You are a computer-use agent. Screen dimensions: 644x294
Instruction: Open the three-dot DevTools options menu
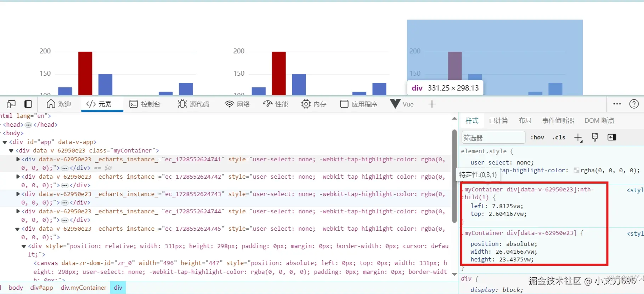coord(617,104)
